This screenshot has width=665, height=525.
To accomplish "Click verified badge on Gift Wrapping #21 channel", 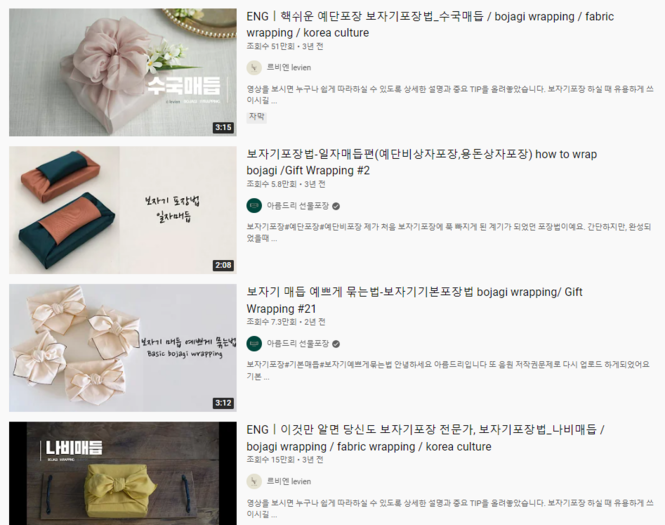I will tap(336, 344).
